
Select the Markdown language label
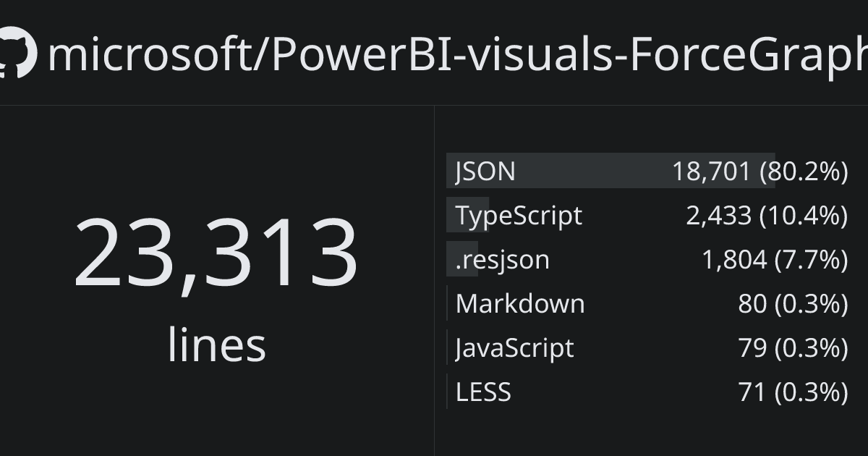(520, 303)
